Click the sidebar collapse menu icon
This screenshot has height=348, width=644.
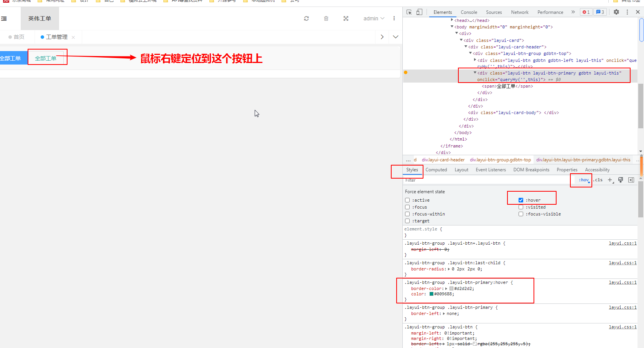tap(4, 18)
